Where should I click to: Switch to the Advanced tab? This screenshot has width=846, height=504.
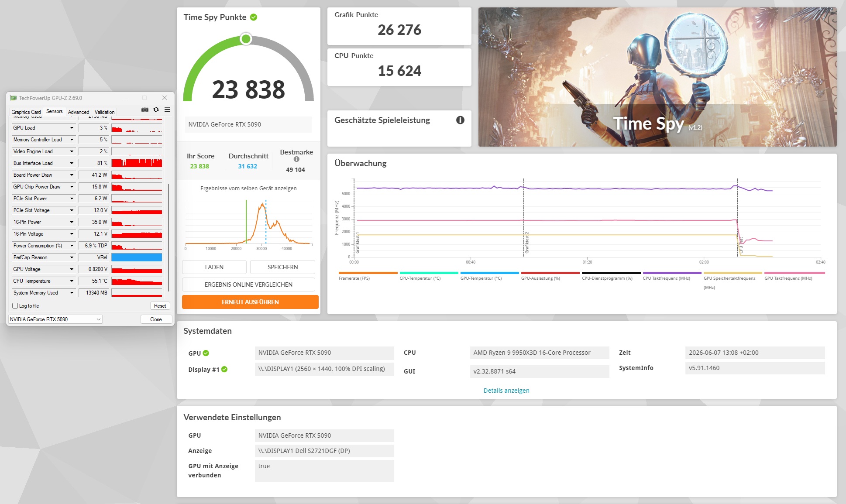click(x=79, y=112)
